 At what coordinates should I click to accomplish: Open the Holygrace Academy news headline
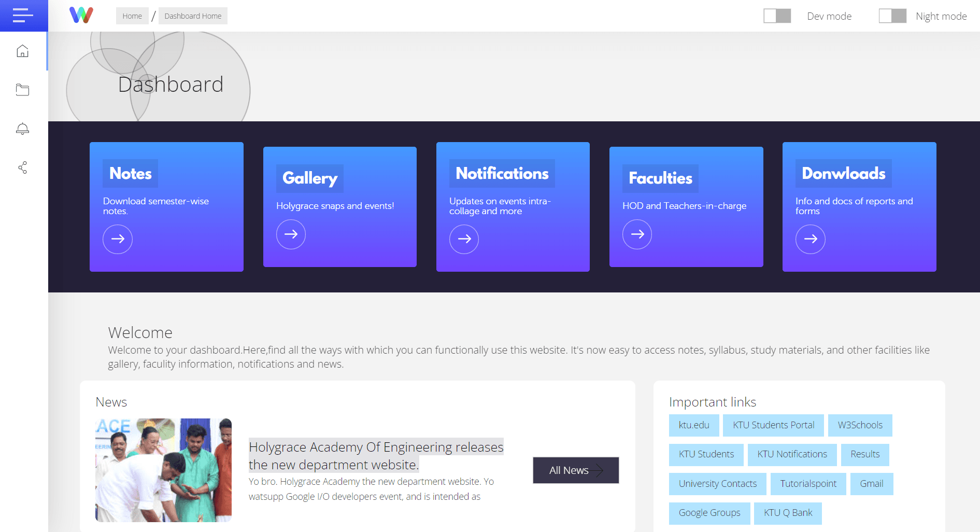376,456
